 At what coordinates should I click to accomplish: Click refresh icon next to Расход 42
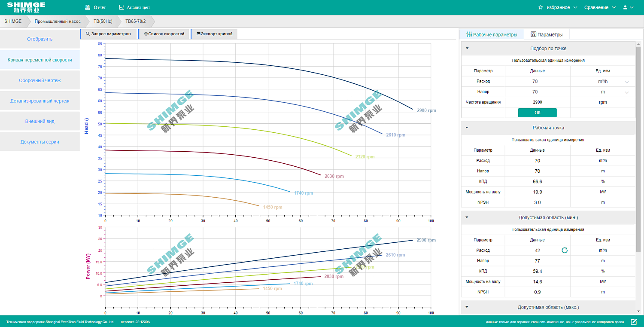pyautogui.click(x=565, y=250)
